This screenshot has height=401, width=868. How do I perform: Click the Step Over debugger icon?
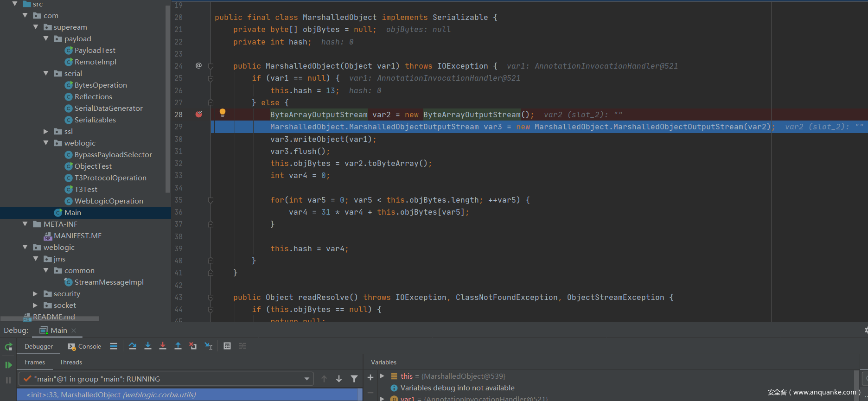tap(133, 346)
